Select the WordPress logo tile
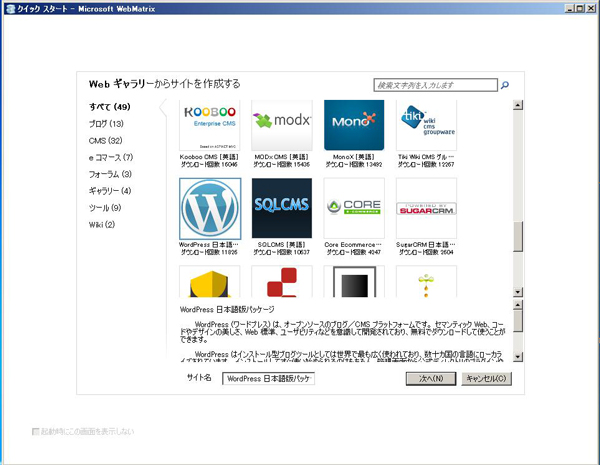 point(210,209)
